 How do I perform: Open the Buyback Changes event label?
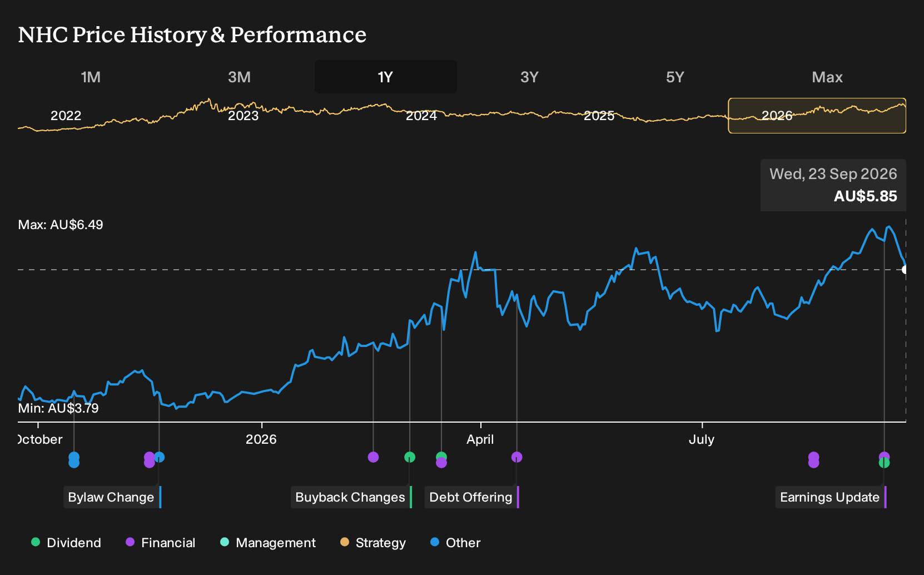[x=351, y=497]
